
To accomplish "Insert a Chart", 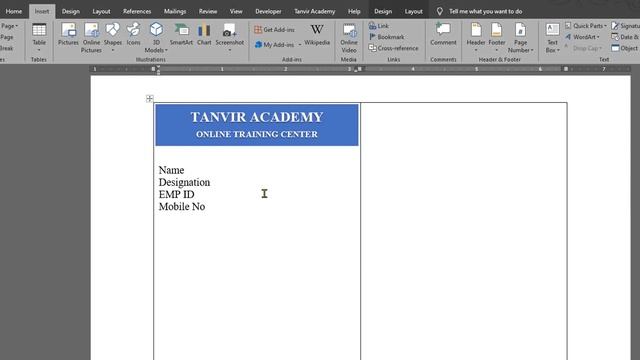I will pos(204,35).
